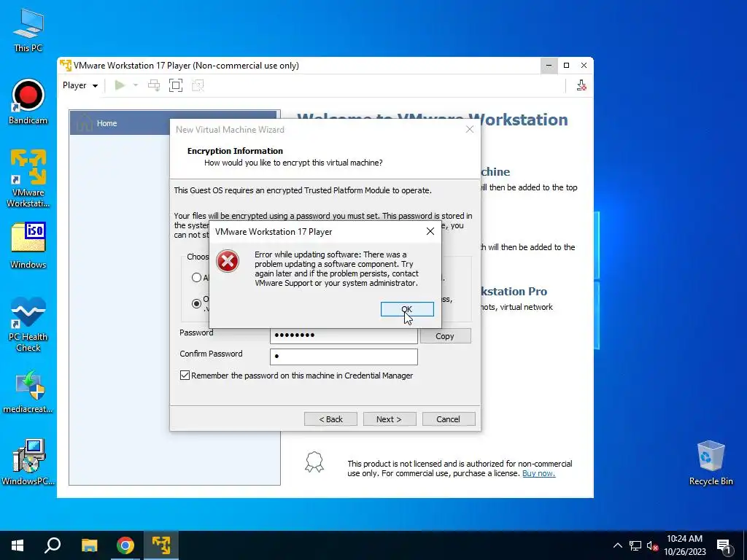Image resolution: width=747 pixels, height=560 pixels.
Task: Toggle Remember the password in Credential Manager
Action: point(185,376)
